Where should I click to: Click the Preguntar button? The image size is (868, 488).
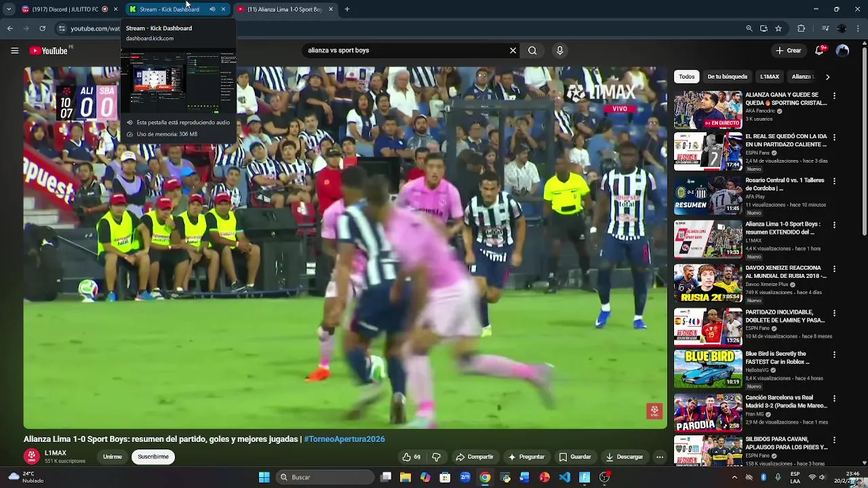pos(526,457)
